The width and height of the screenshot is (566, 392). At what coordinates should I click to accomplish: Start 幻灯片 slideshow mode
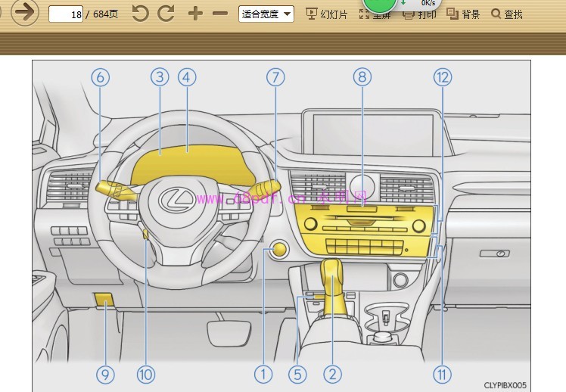(x=326, y=14)
